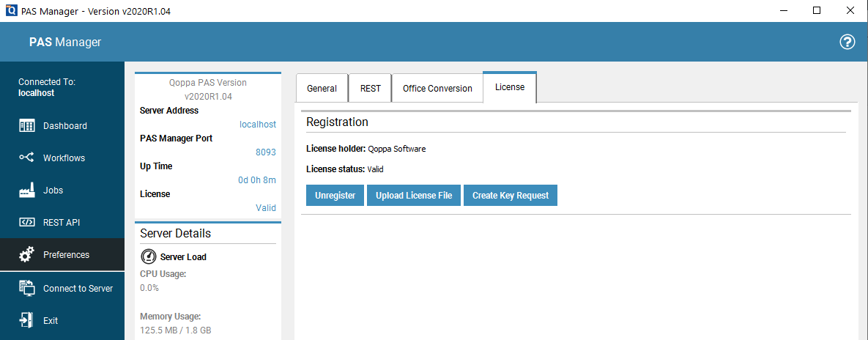
Task: Choose Connect to Server label
Action: [78, 289]
